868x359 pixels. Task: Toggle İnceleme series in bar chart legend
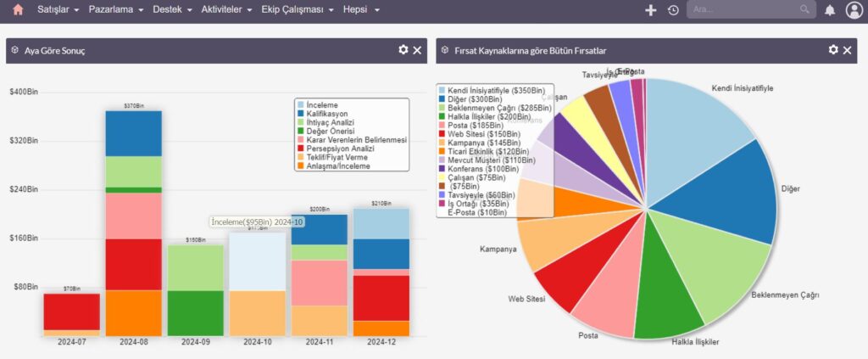click(x=317, y=104)
